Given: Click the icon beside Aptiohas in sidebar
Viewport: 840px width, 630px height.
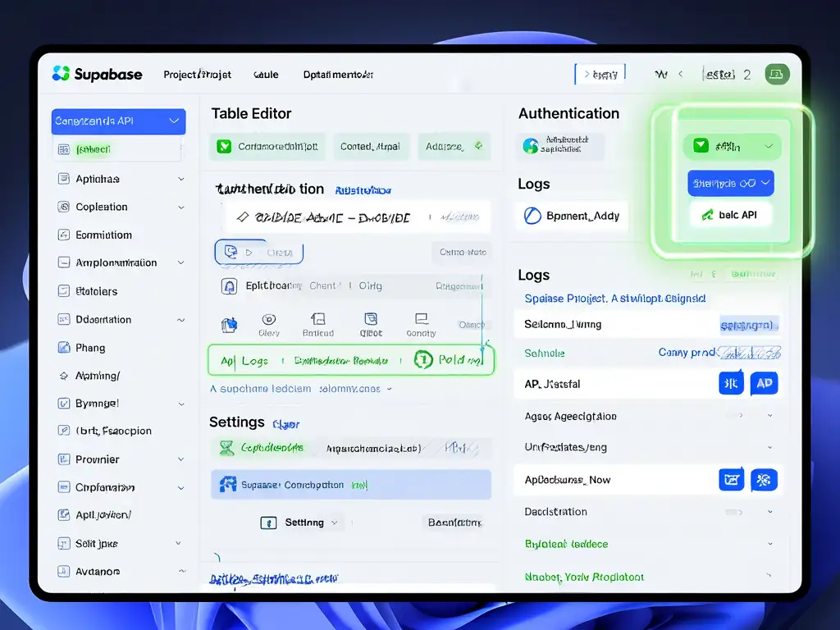Looking at the screenshot, I should pos(64,179).
